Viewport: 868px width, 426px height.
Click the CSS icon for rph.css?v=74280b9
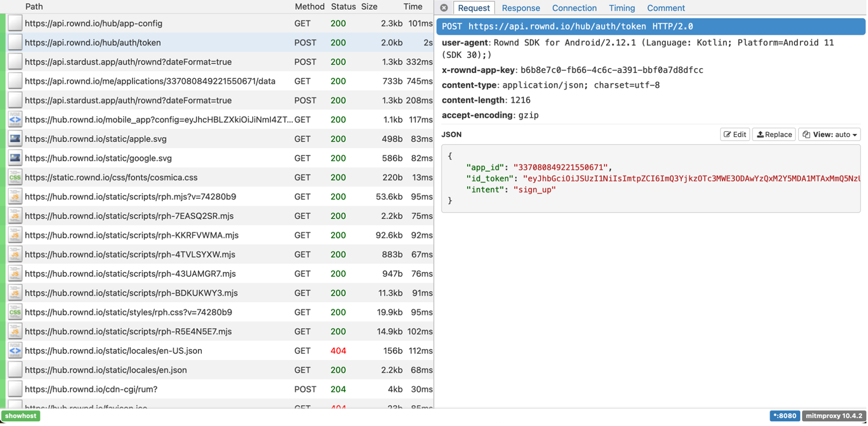[x=15, y=312]
